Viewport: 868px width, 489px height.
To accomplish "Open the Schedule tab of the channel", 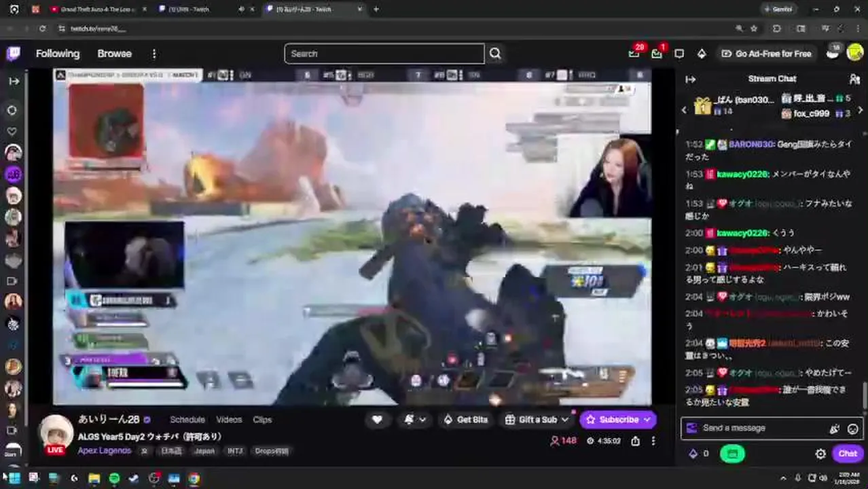I will coord(187,420).
